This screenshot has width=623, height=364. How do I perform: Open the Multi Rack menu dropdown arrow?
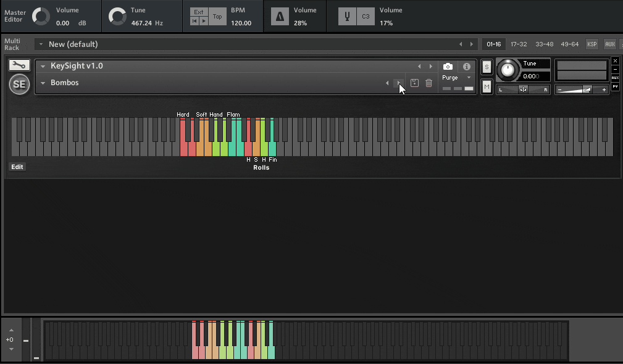click(x=41, y=44)
